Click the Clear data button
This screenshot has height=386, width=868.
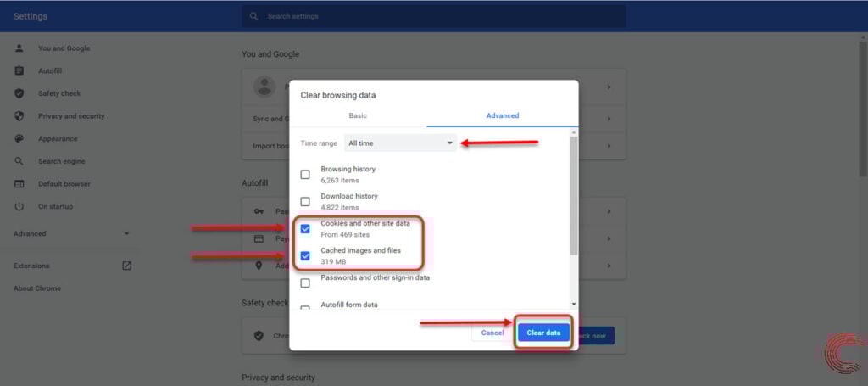pyautogui.click(x=543, y=333)
